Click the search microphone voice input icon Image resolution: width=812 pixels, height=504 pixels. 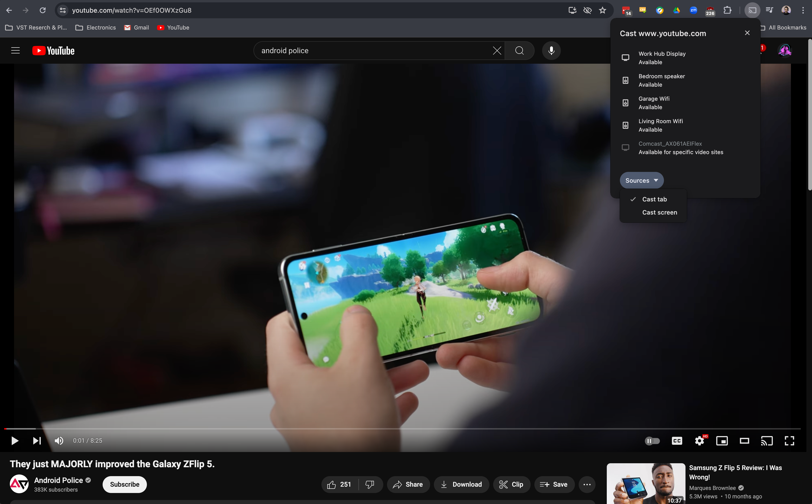(551, 51)
